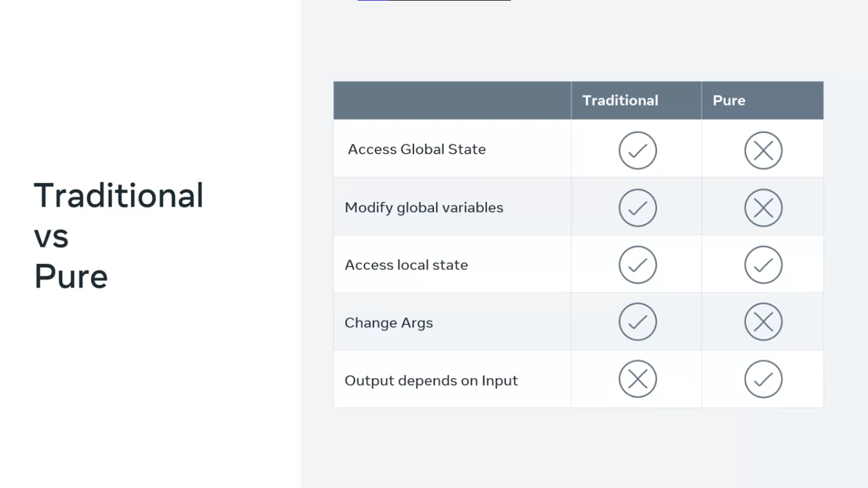868x488 pixels.
Task: Click the Pure cross for Change Args
Action: click(x=763, y=322)
